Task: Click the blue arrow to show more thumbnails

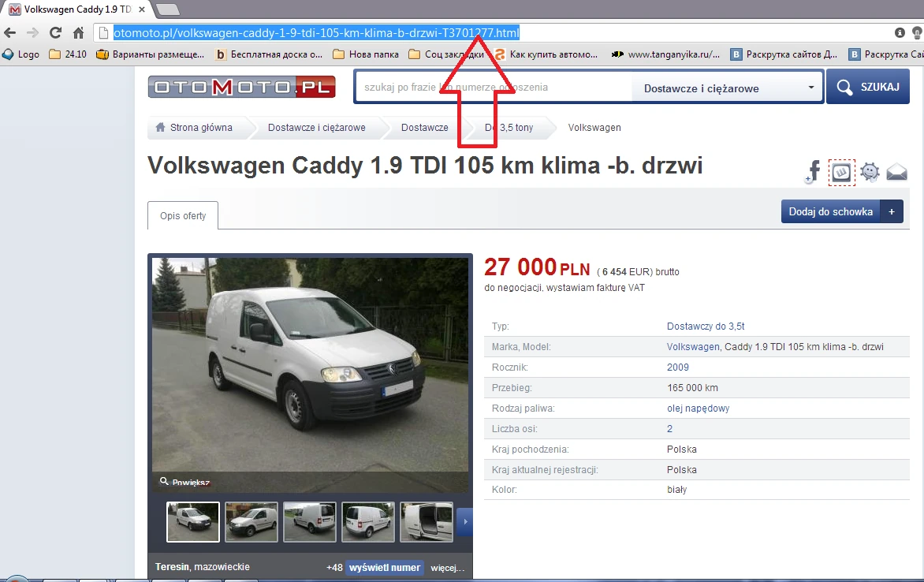Action: (464, 521)
